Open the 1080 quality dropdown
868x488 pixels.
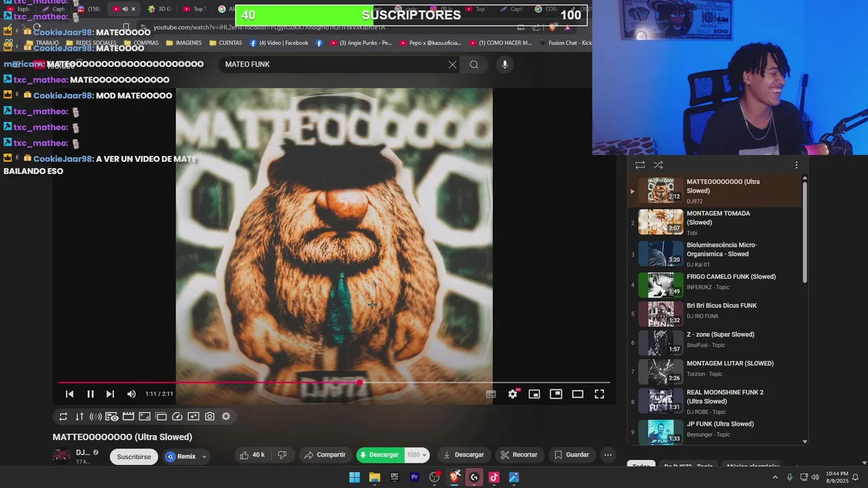416,455
